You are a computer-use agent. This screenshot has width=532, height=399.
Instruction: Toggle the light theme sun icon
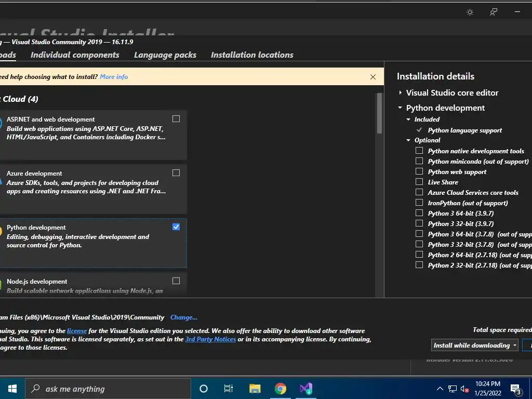(470, 12)
